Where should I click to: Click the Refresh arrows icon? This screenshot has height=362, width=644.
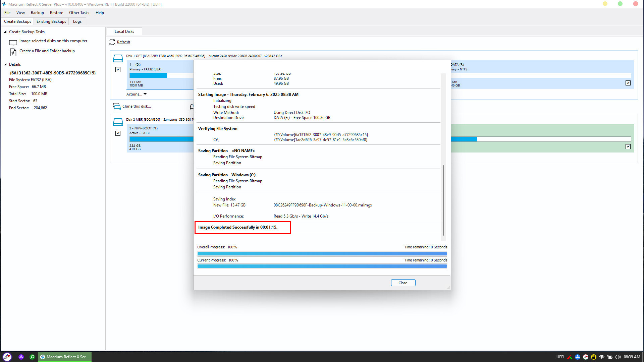(112, 42)
